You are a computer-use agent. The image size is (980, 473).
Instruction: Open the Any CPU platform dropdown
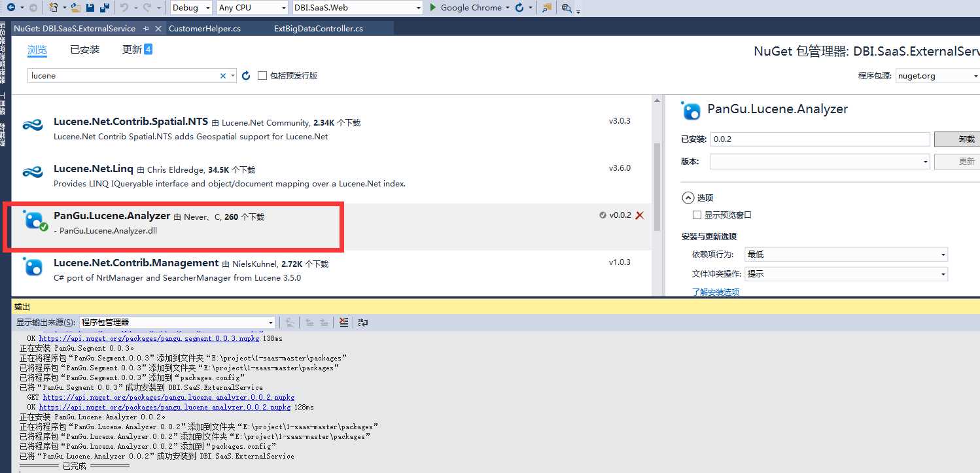[252, 8]
